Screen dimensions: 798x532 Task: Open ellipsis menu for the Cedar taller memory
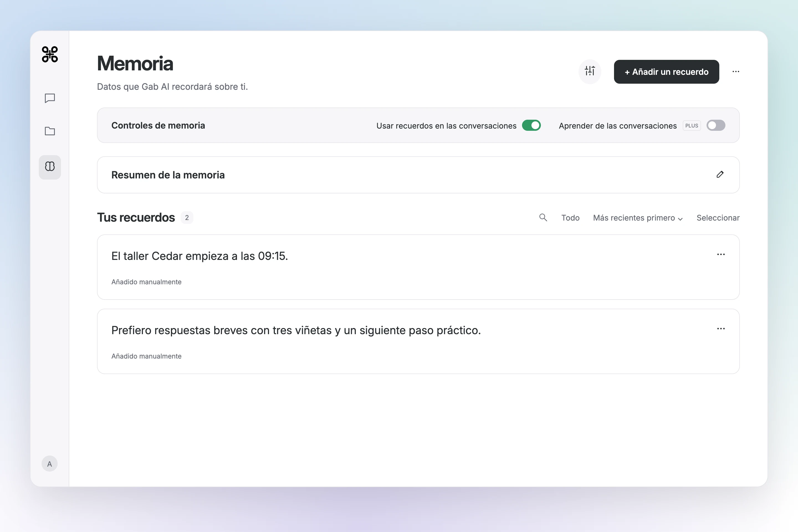(x=721, y=254)
